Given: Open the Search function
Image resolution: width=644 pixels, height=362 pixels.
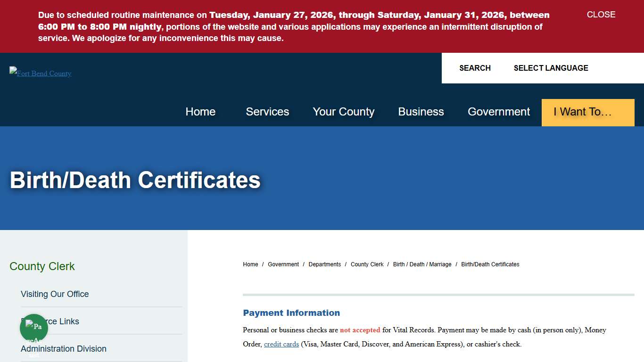Looking at the screenshot, I should [475, 68].
